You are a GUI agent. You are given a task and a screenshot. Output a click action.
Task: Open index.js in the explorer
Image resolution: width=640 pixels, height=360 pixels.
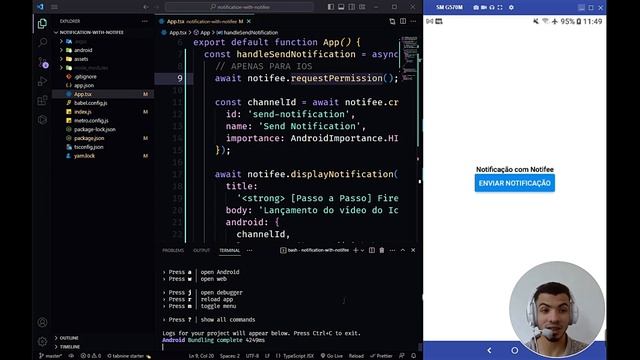83,112
